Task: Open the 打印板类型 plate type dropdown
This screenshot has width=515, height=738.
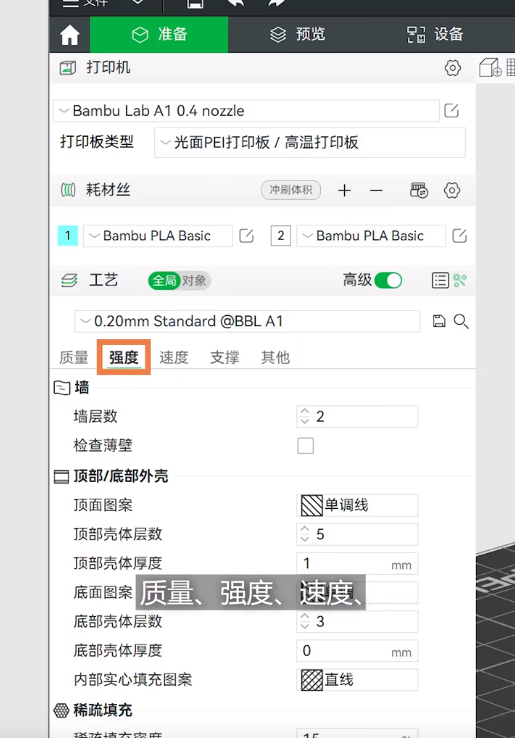Action: click(310, 142)
